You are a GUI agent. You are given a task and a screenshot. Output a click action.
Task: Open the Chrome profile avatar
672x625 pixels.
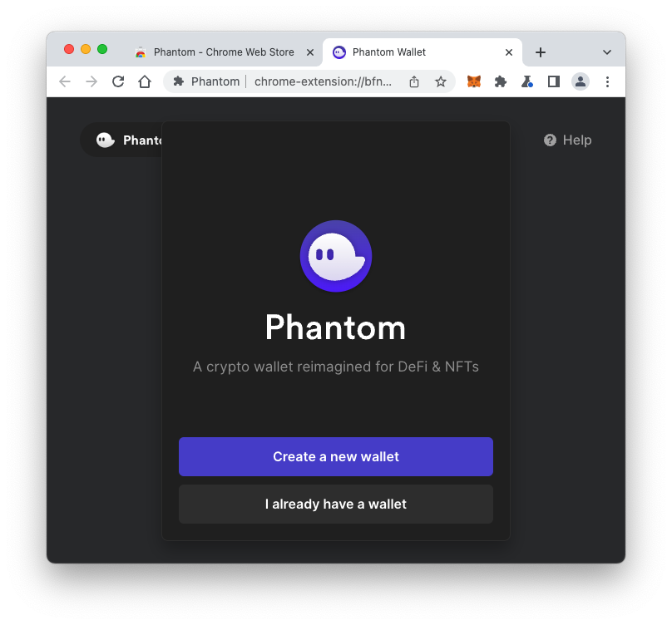coord(580,81)
